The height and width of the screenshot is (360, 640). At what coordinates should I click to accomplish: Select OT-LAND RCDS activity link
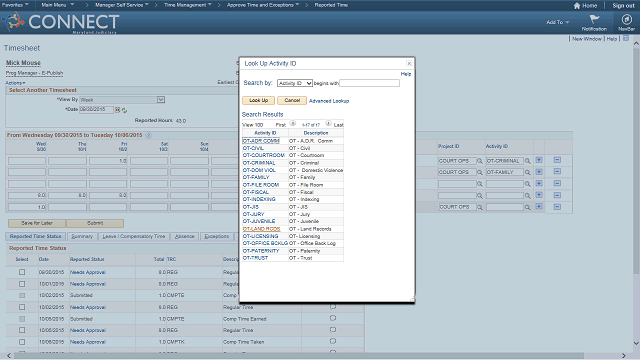[261, 229]
